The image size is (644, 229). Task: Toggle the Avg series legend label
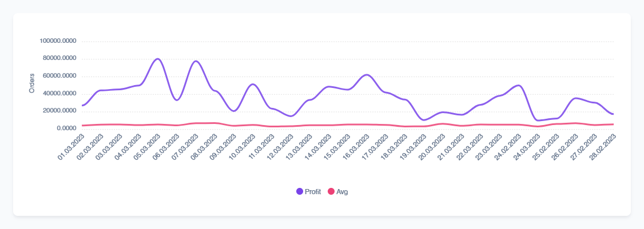(x=342, y=192)
